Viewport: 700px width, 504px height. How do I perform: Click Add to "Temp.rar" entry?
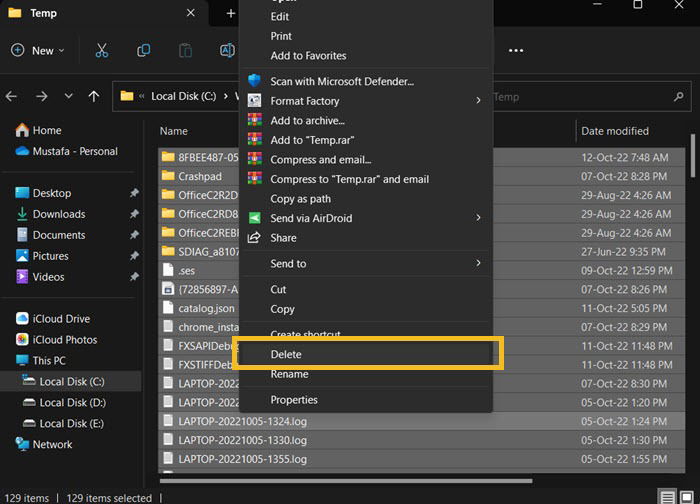[x=366, y=140]
